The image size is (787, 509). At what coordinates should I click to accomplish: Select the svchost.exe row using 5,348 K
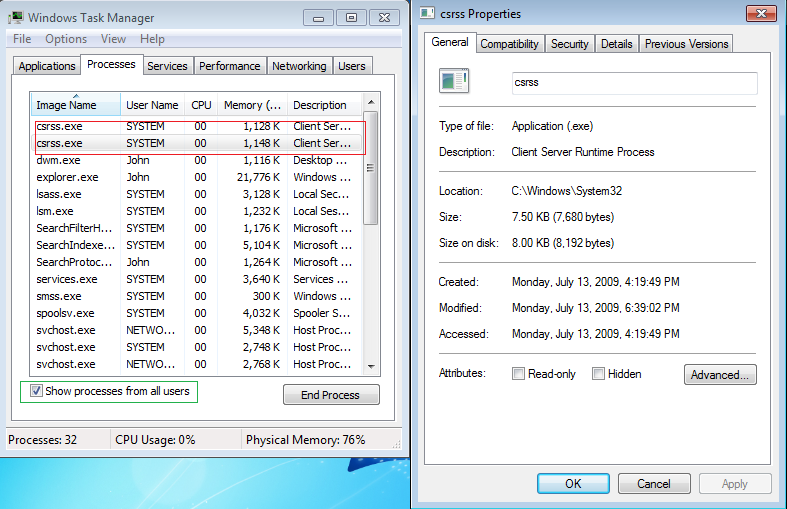click(x=197, y=331)
